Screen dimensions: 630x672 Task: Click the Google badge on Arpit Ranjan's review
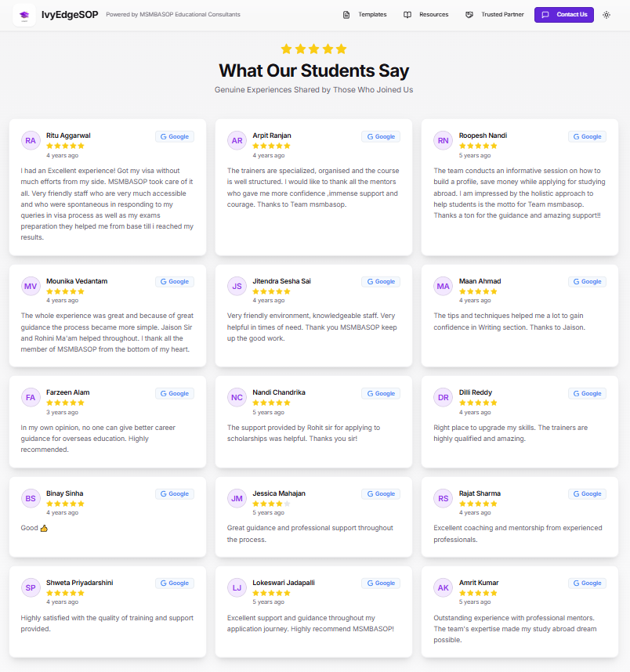[381, 136]
